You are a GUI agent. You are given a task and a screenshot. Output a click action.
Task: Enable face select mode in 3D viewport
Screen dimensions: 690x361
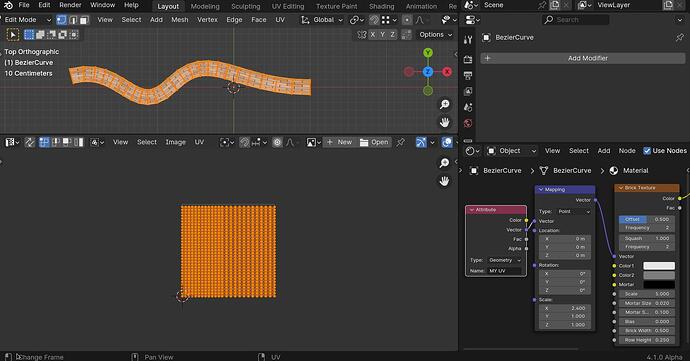click(x=84, y=20)
